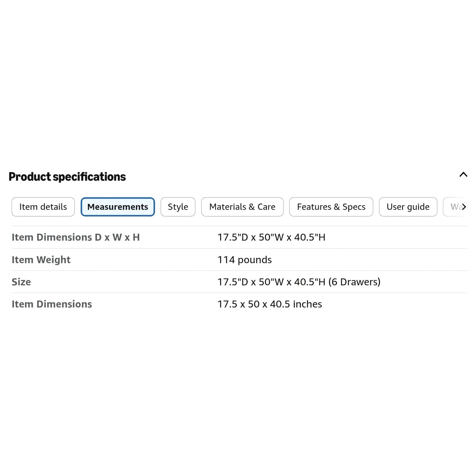Click the word inches in the last row
476x476 pixels.
[x=307, y=304]
